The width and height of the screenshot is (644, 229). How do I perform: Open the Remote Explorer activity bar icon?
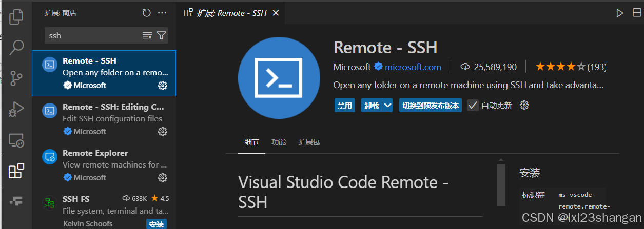pos(16,140)
